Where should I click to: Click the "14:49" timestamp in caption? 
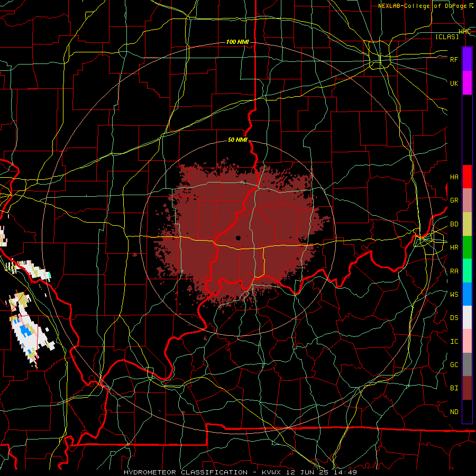tap(346, 472)
